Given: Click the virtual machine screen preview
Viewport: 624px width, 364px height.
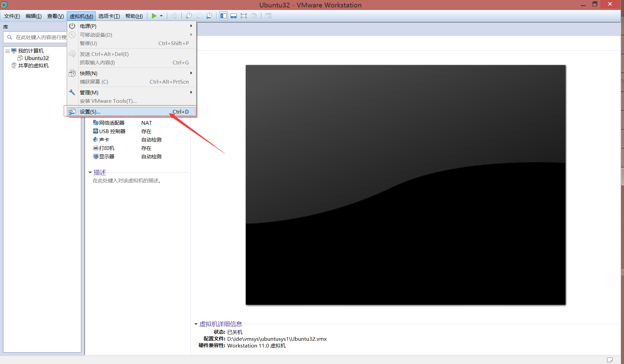Looking at the screenshot, I should pyautogui.click(x=406, y=185).
